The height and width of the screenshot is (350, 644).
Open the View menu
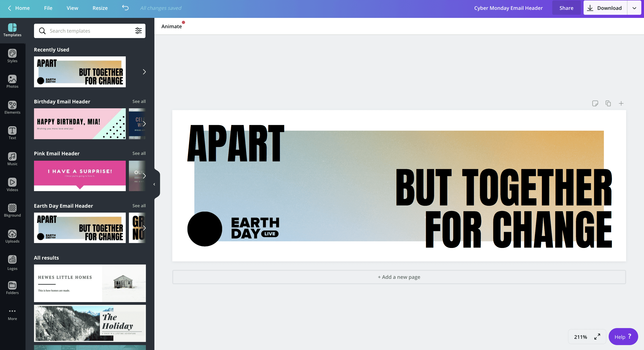pos(72,8)
